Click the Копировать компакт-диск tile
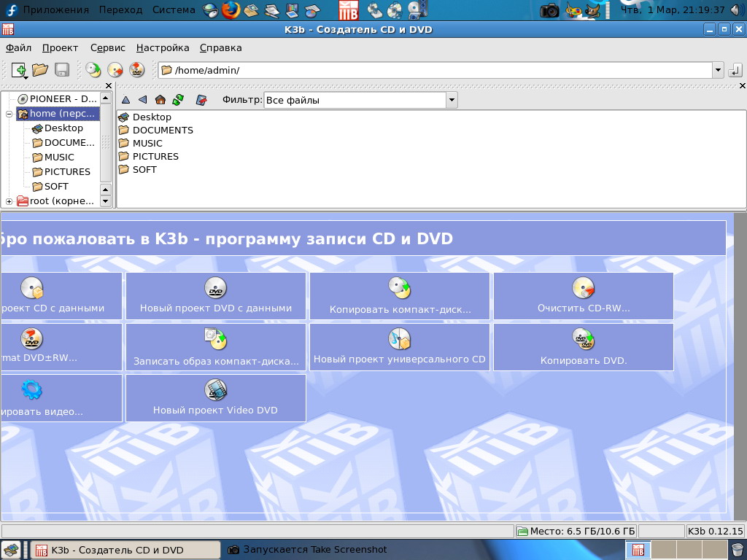 pyautogui.click(x=400, y=296)
